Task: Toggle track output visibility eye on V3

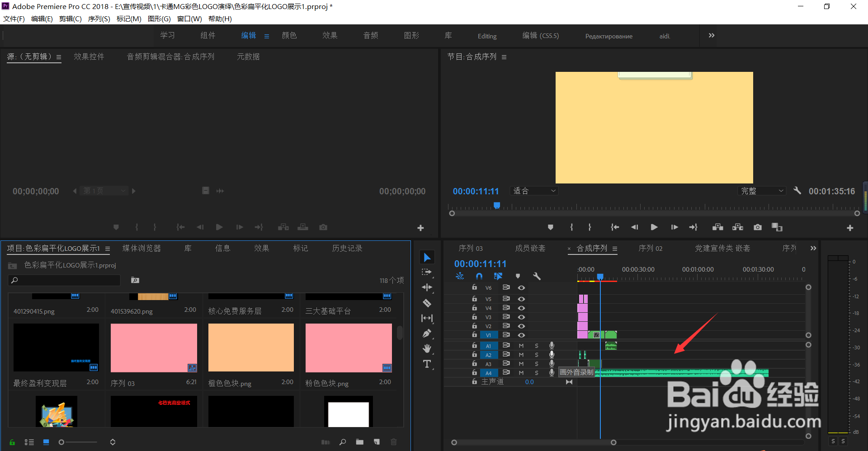Action: click(521, 317)
